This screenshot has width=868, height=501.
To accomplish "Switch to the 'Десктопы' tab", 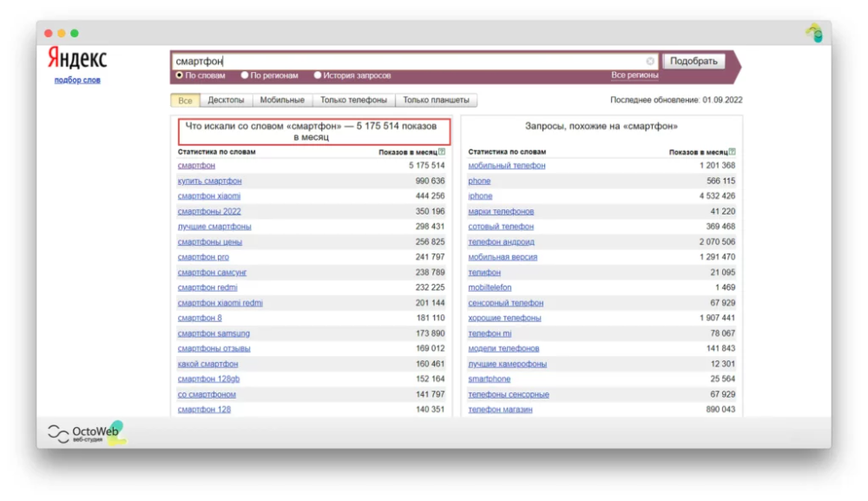I will [x=226, y=101].
